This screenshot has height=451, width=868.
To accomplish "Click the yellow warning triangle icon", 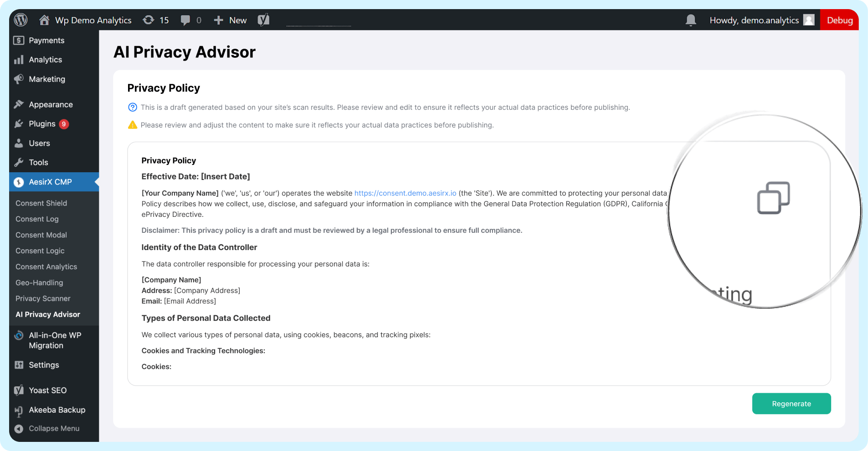I will [132, 124].
